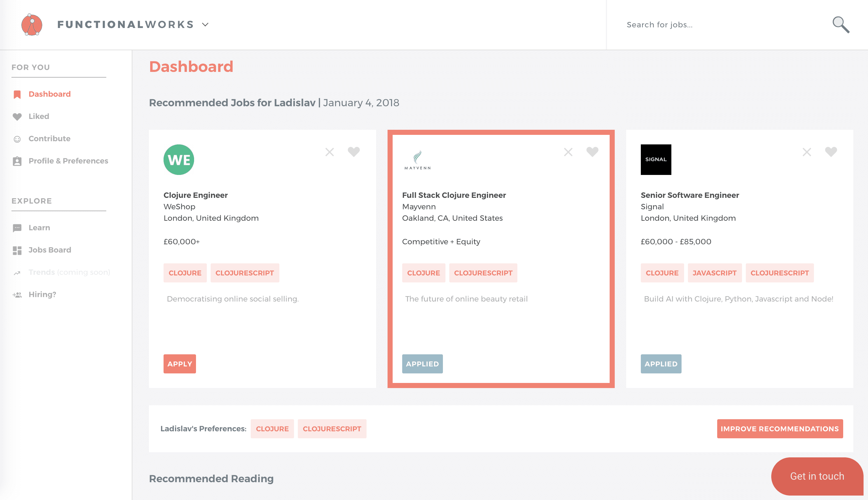Click CLOJURESCRIPT tag on Signal card
This screenshot has height=500, width=868.
(779, 273)
